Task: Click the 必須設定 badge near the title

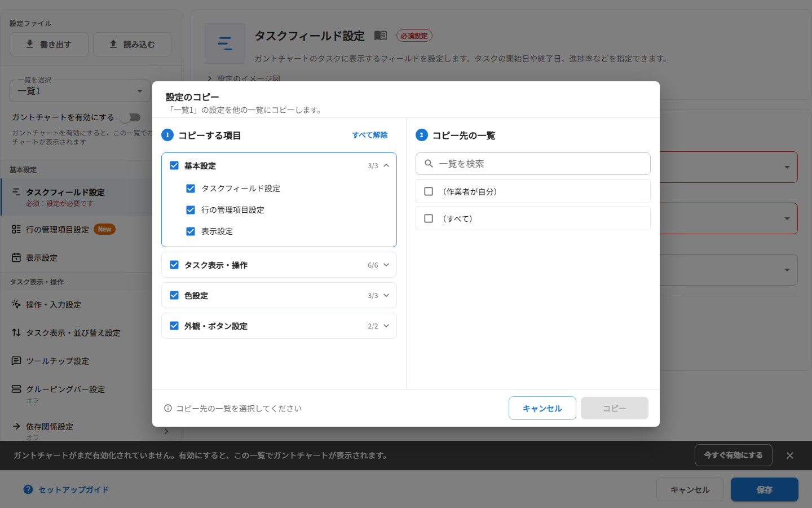Action: pyautogui.click(x=414, y=36)
